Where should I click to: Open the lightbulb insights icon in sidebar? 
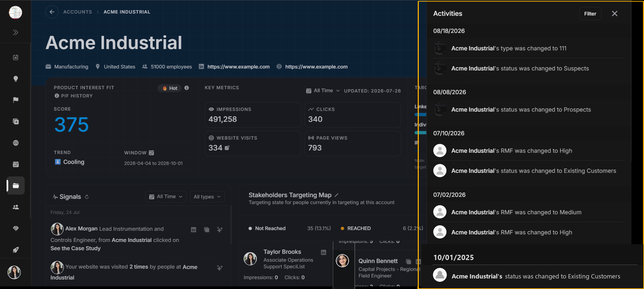coord(15,79)
